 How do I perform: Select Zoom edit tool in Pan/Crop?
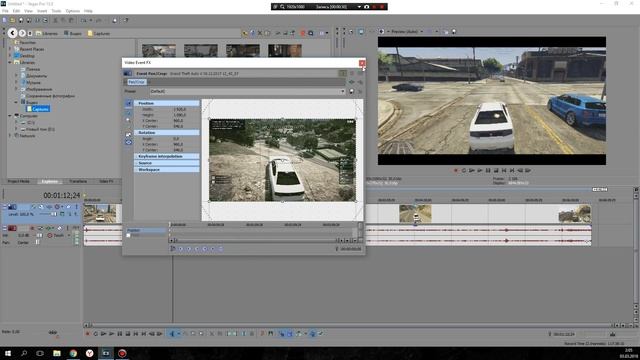(129, 120)
